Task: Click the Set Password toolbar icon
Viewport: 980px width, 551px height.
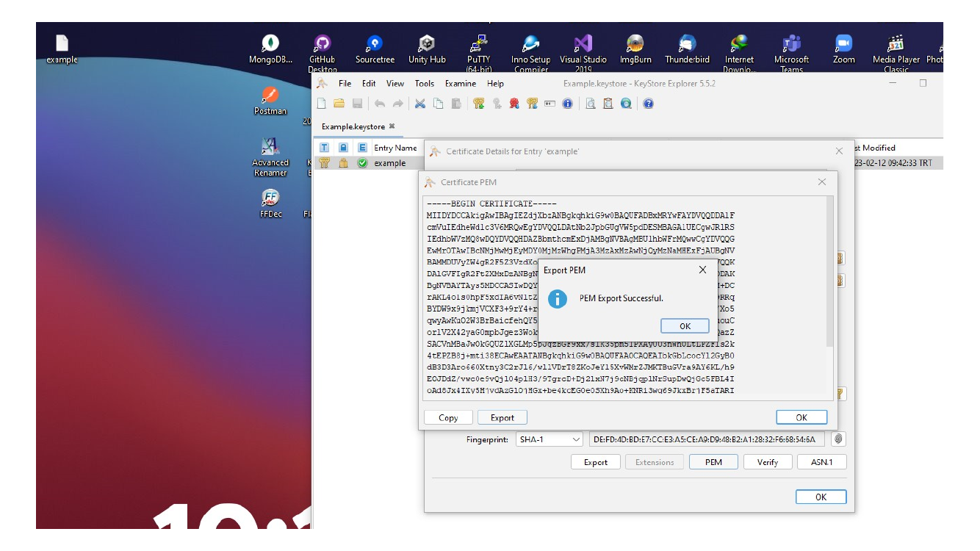Action: click(550, 104)
